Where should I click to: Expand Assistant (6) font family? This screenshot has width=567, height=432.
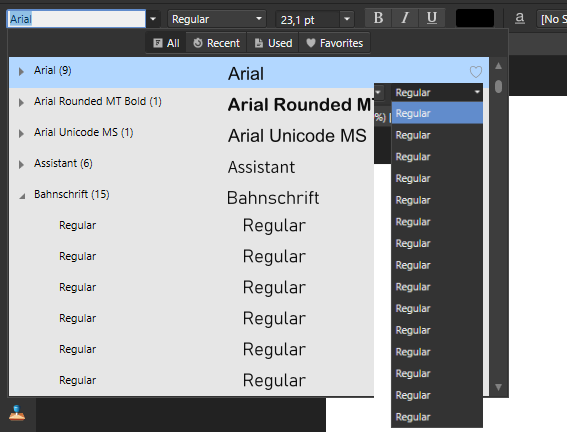[x=21, y=164]
